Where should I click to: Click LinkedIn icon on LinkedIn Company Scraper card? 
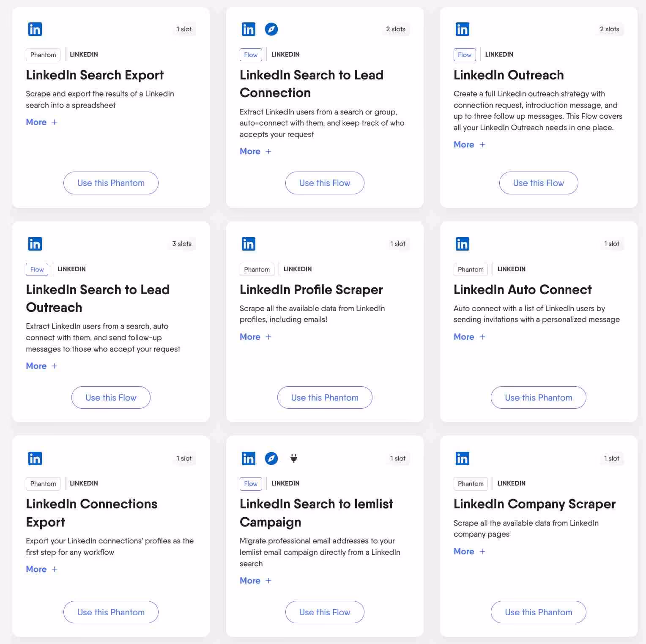463,458
